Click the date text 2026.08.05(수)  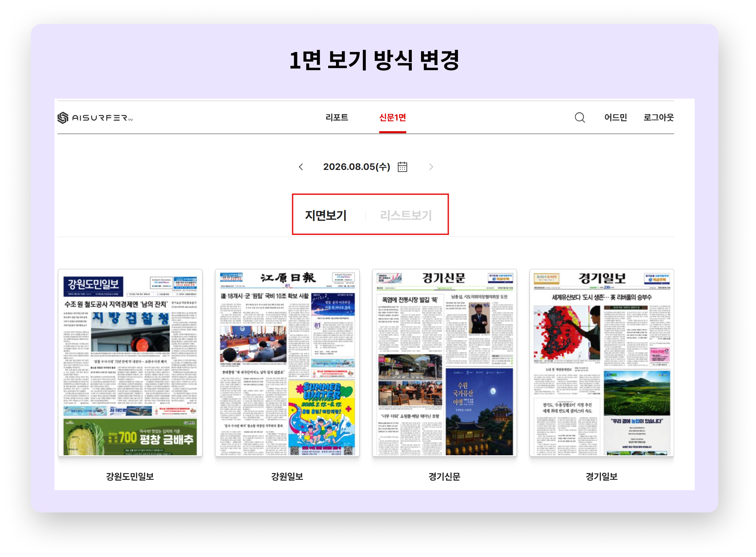pos(357,167)
